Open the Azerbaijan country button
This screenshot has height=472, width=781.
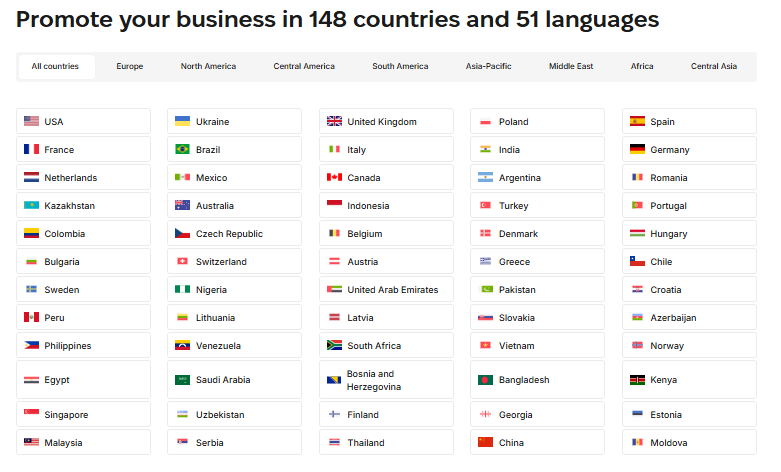(689, 317)
